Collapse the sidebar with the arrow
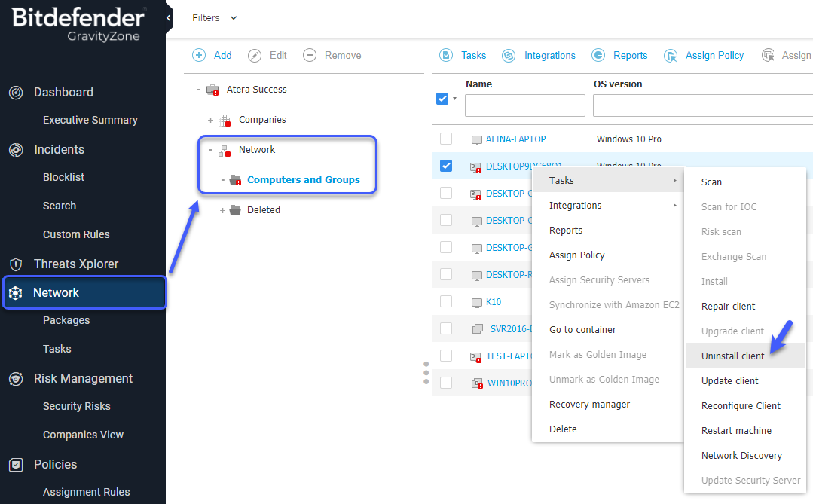The height and width of the screenshot is (504, 813). tap(169, 17)
